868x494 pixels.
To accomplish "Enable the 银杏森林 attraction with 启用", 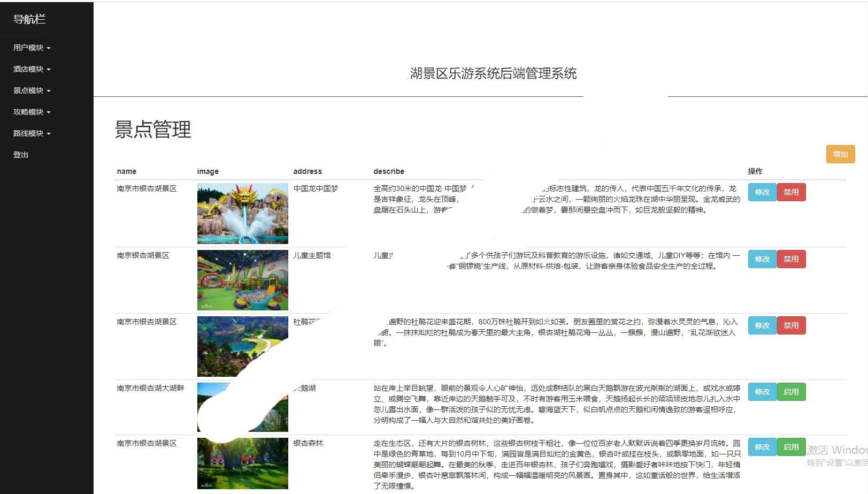I will 791,447.
